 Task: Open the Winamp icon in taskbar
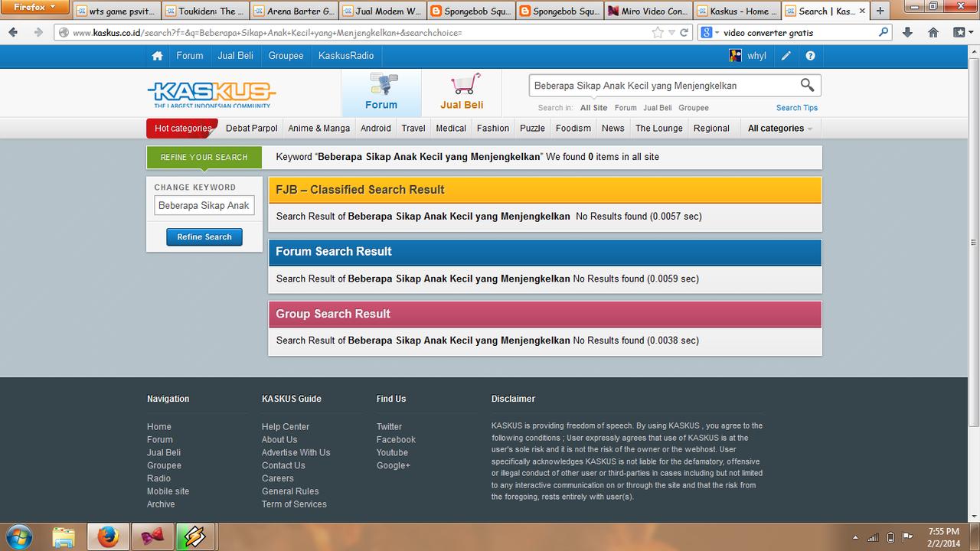tap(197, 537)
